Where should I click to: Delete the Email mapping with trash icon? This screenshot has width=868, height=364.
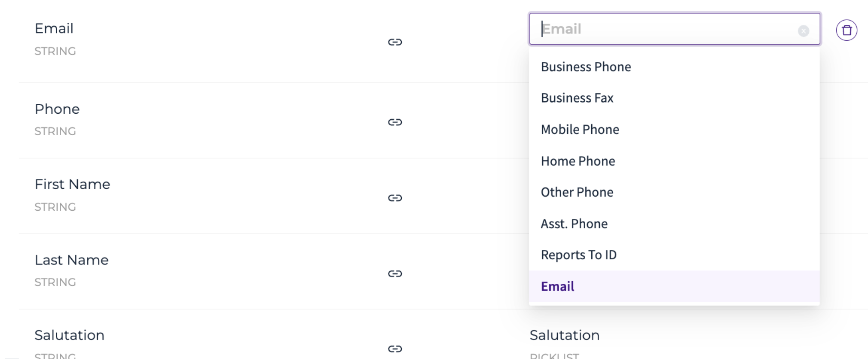[847, 30]
